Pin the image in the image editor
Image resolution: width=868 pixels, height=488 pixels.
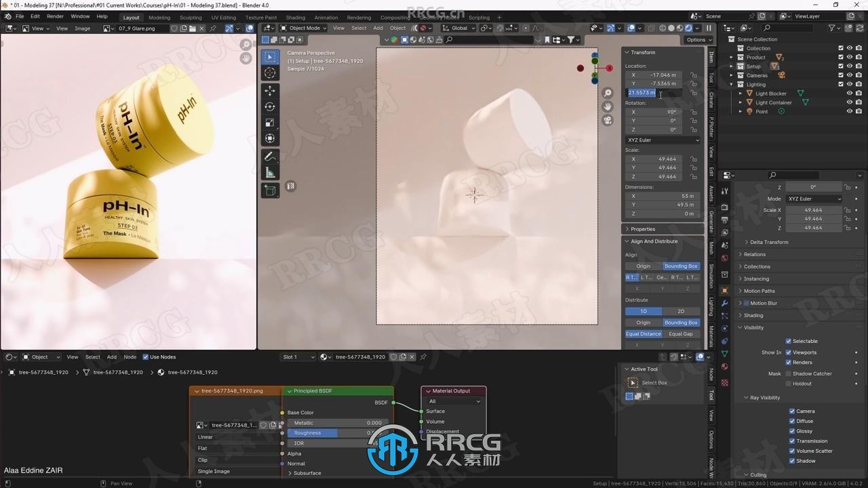(213, 28)
